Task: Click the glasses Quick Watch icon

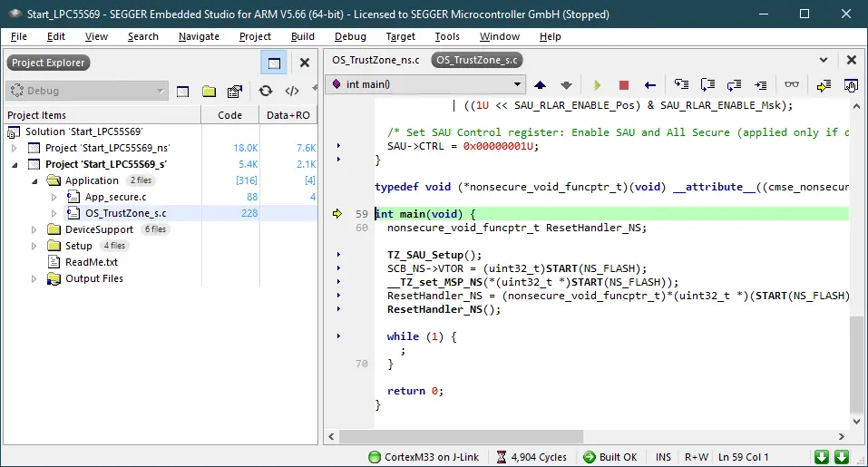Action: point(792,84)
